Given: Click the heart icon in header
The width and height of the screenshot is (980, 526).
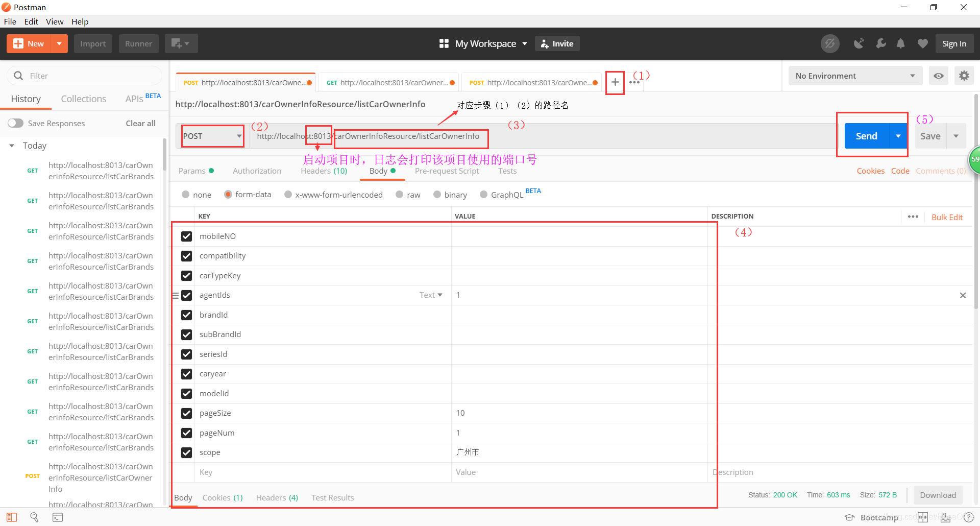Looking at the screenshot, I should [922, 44].
